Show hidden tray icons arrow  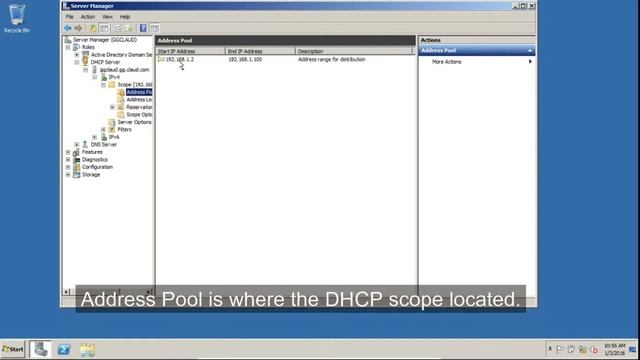click(x=550, y=349)
